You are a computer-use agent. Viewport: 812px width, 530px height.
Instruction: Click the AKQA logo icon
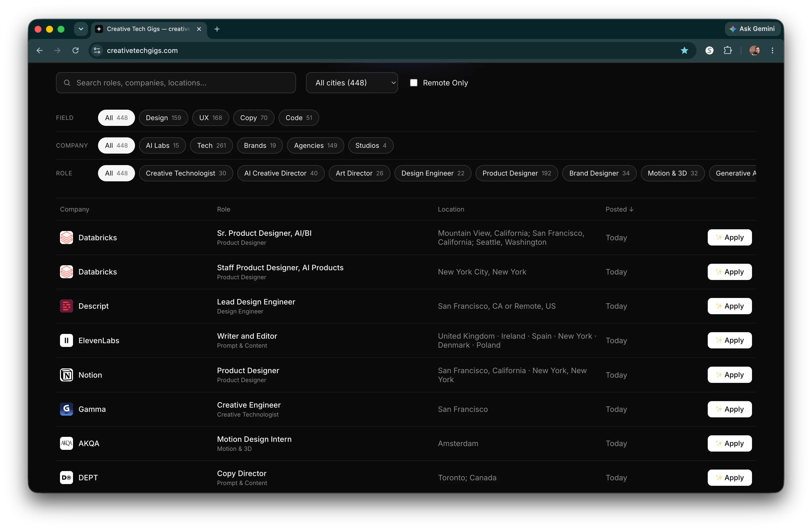tap(66, 443)
